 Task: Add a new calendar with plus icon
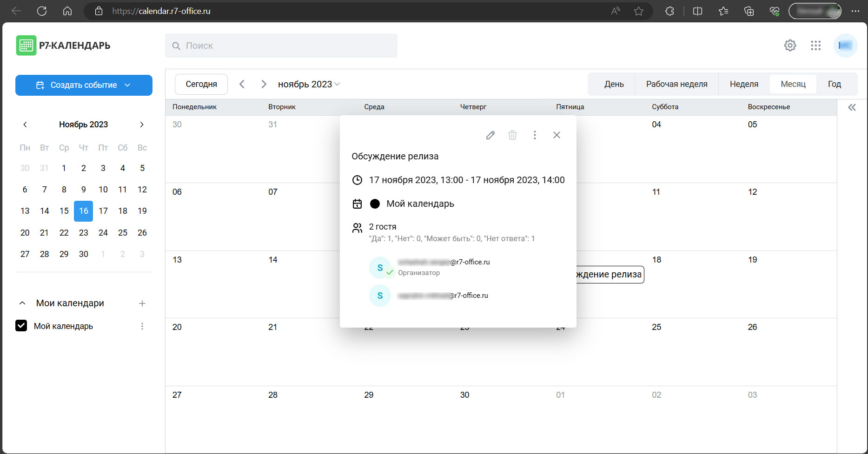click(142, 303)
